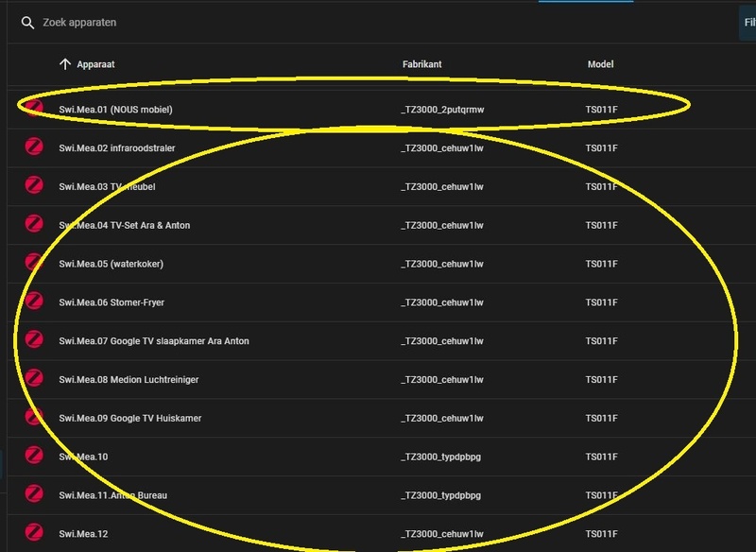
Task: Click Zigbee icon of Swi.Mea.08 Medion Luchtreiniger
Action: pos(34,379)
